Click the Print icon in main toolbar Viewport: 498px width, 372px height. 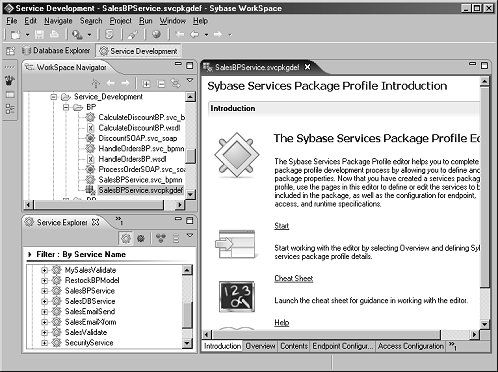54,34
